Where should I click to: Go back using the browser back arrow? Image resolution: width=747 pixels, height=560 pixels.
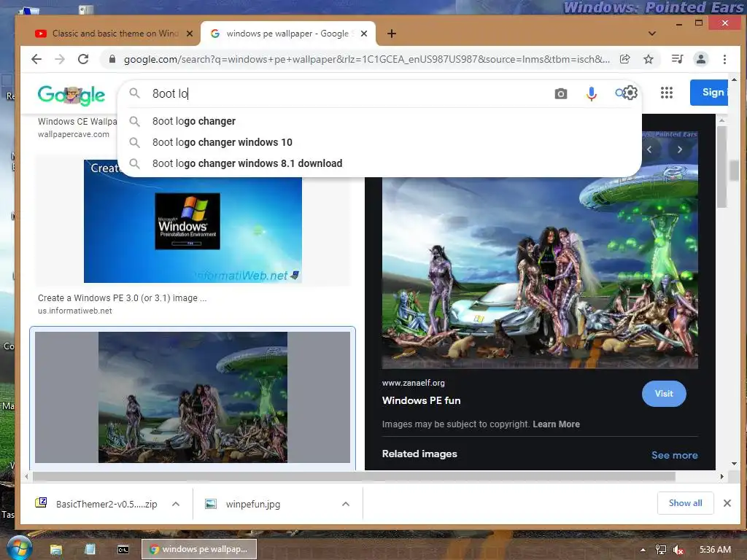[36, 59]
